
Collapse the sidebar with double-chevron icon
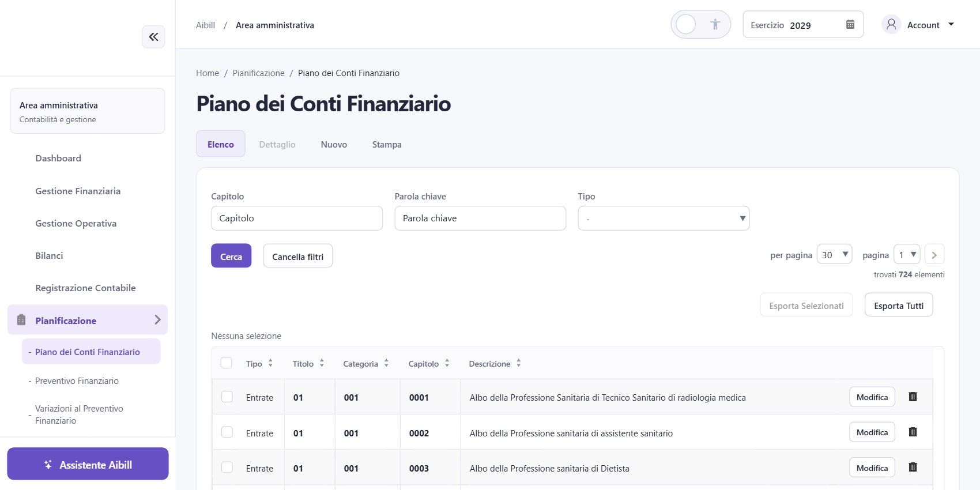coord(153,37)
